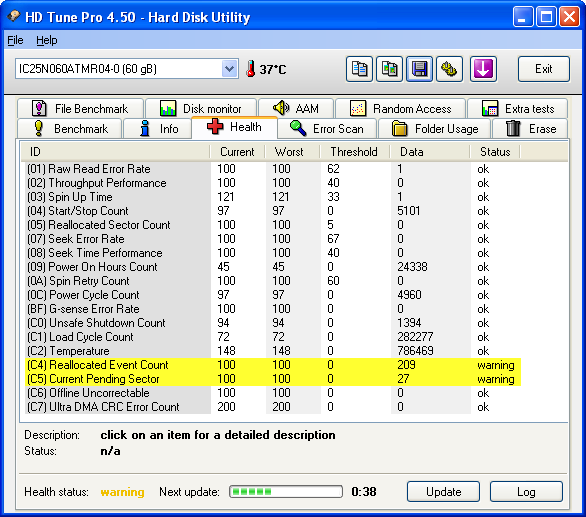Viewport: 586px width, 517px height.
Task: Click the Worst column header
Action: [292, 152]
